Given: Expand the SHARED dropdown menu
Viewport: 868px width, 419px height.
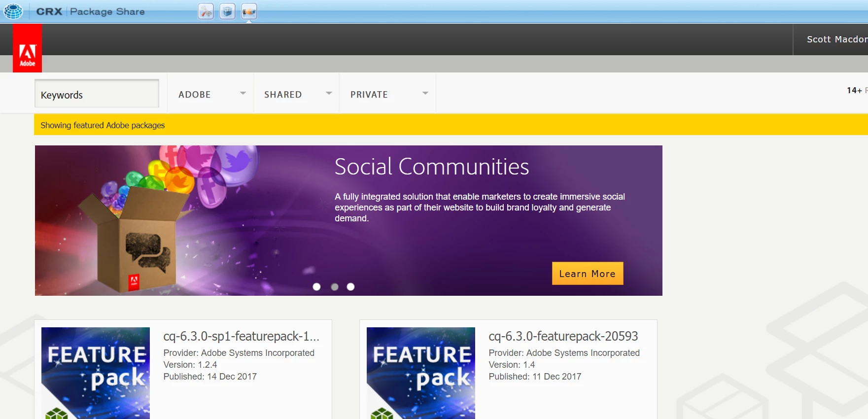Looking at the screenshot, I should click(x=297, y=94).
